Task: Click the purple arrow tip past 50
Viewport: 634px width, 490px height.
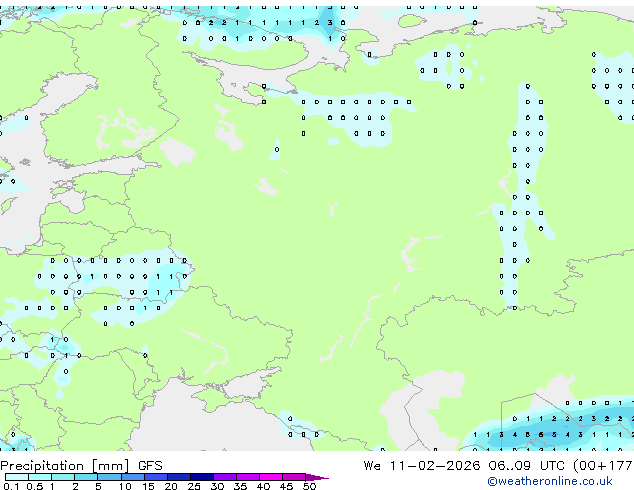Action: (x=317, y=477)
